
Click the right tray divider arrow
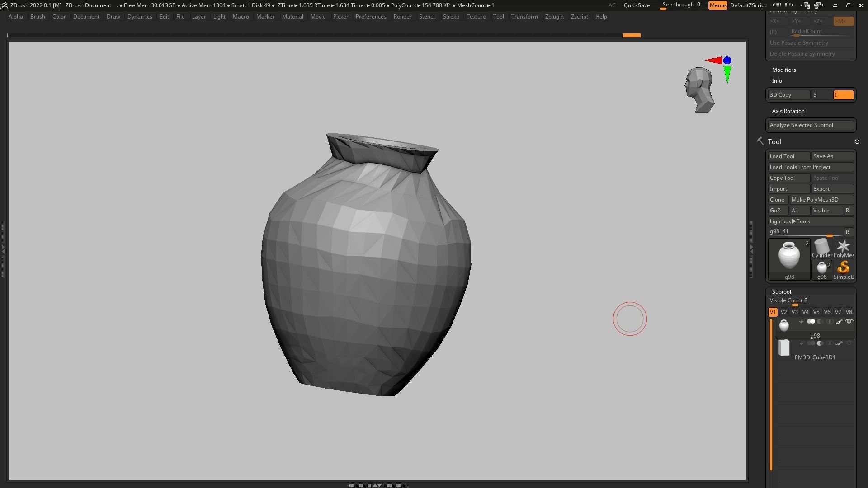pos(751,249)
